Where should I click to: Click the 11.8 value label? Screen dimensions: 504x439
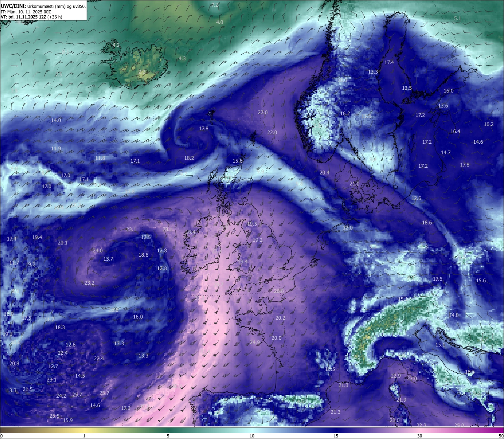(x=100, y=158)
